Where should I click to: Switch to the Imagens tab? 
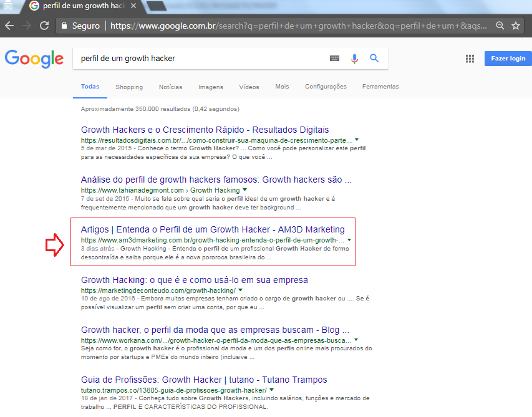(211, 87)
